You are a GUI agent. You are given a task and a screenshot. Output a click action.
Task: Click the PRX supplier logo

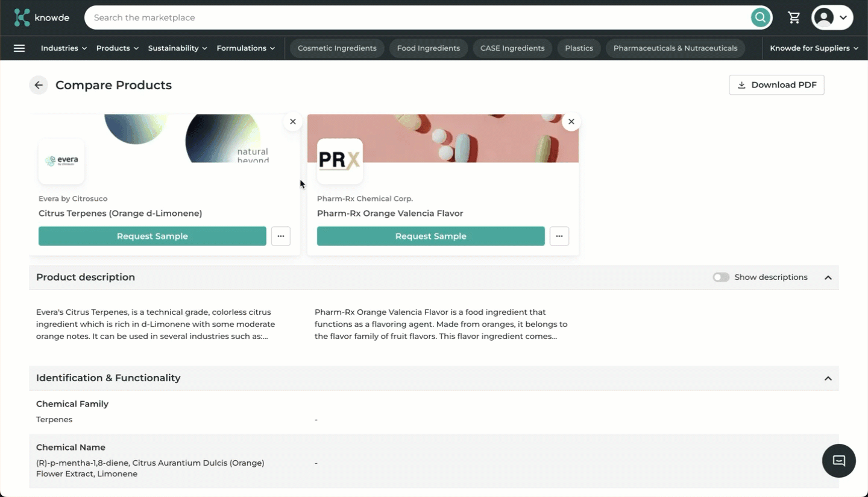click(340, 161)
